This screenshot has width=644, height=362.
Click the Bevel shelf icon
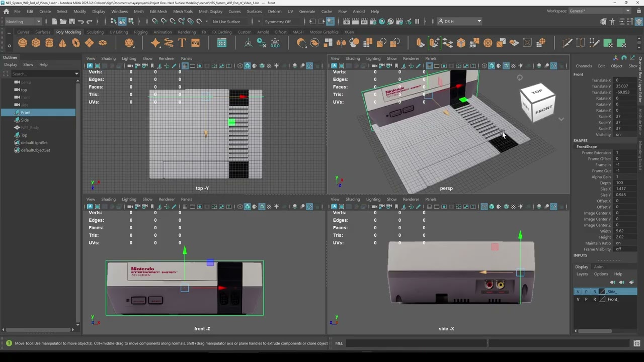coord(461,43)
